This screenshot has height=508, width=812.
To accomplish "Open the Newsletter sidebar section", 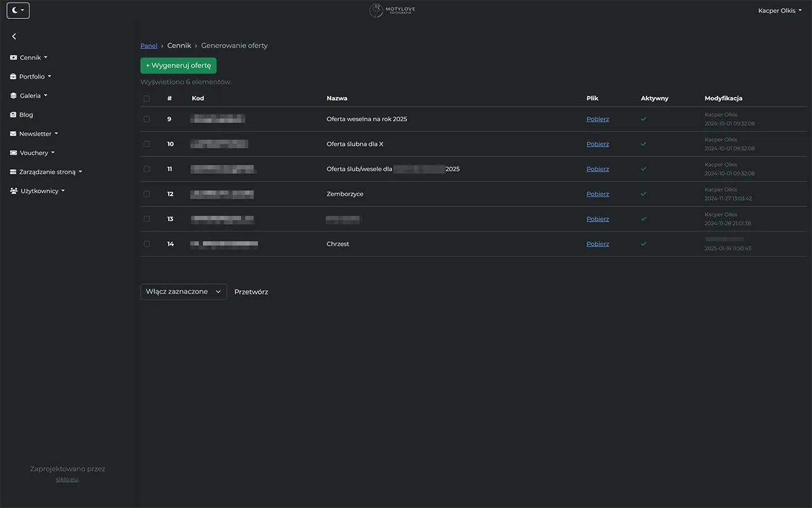I will click(x=33, y=133).
